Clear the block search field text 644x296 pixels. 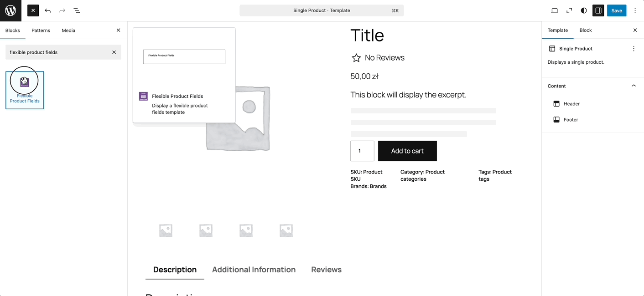114,52
